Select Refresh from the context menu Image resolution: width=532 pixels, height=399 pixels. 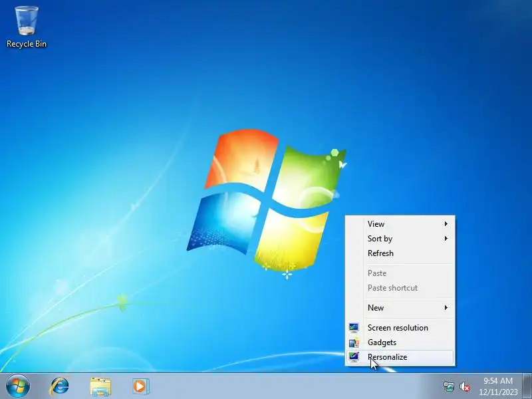pyautogui.click(x=400, y=253)
